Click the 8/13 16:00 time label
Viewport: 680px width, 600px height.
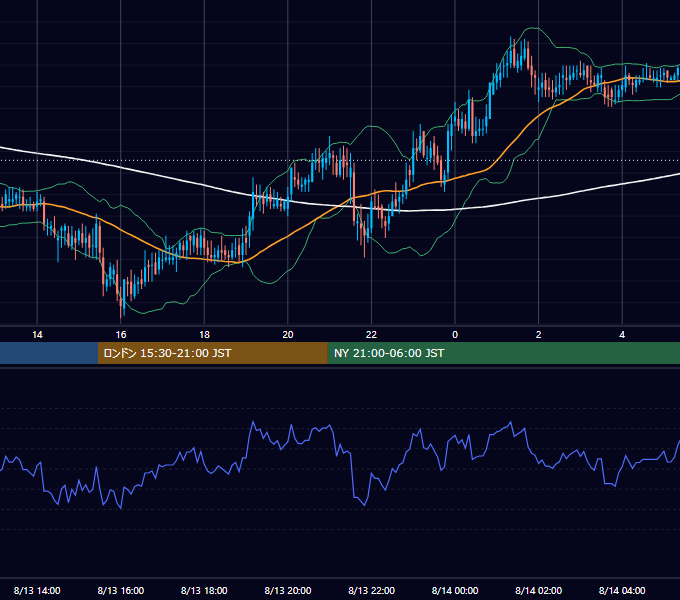coord(121,590)
